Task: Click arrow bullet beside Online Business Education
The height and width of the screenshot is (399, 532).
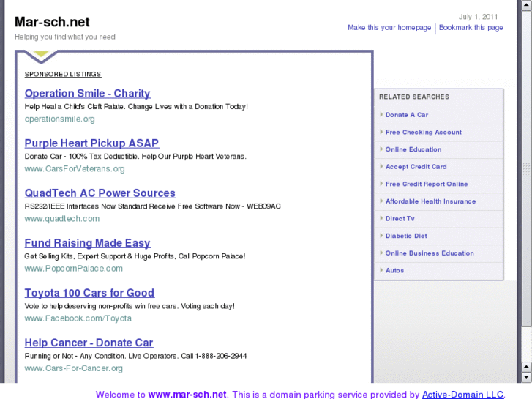Action: (x=381, y=253)
